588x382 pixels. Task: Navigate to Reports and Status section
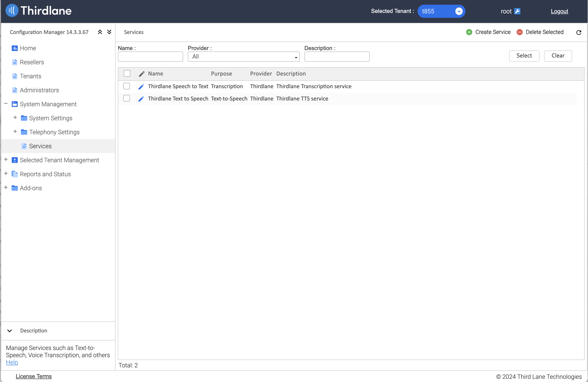tap(45, 174)
